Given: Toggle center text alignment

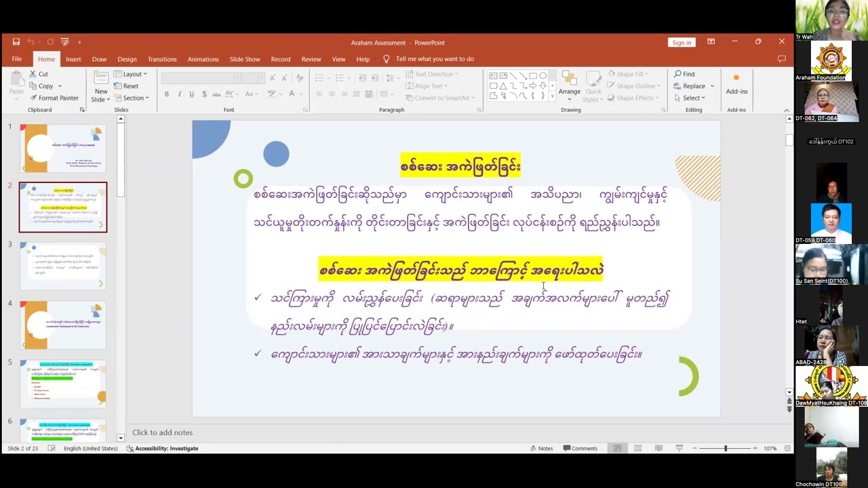Looking at the screenshot, I should pos(332,94).
